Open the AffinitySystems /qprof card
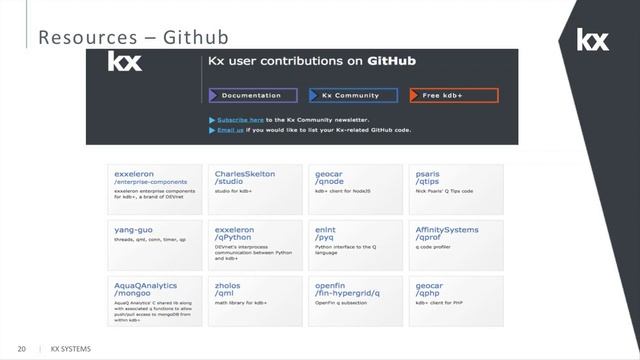640x360 pixels. click(x=456, y=245)
